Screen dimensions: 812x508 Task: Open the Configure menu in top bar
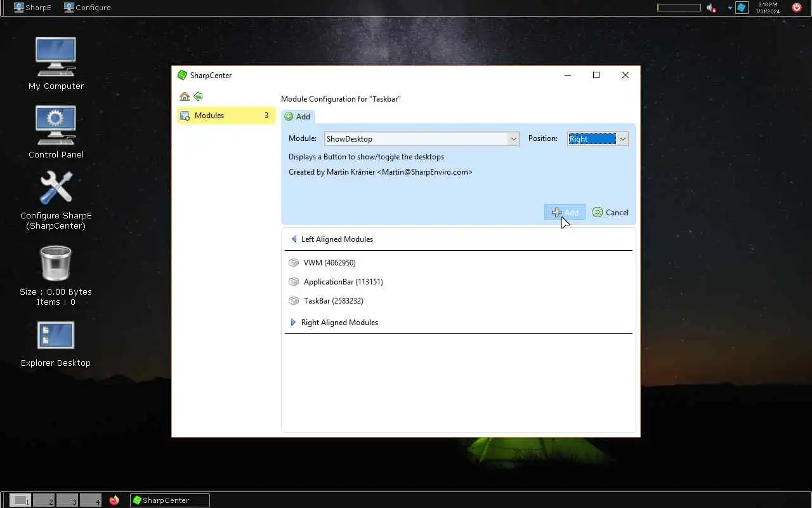88,8
